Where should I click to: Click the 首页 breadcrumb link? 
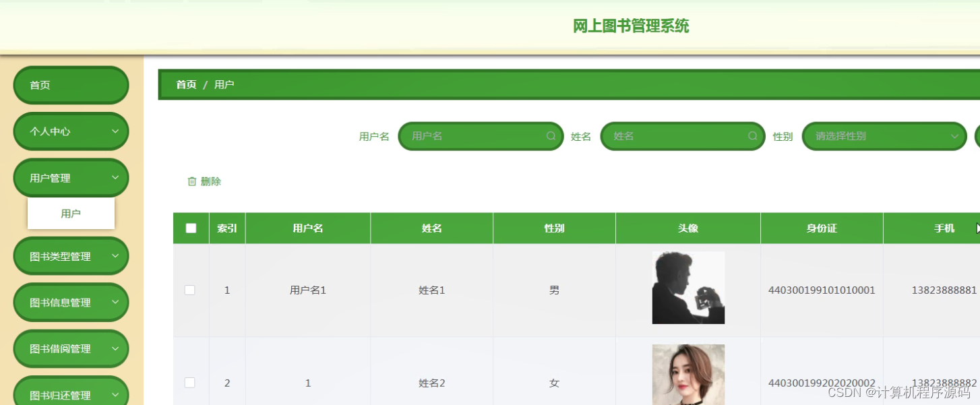click(x=186, y=84)
